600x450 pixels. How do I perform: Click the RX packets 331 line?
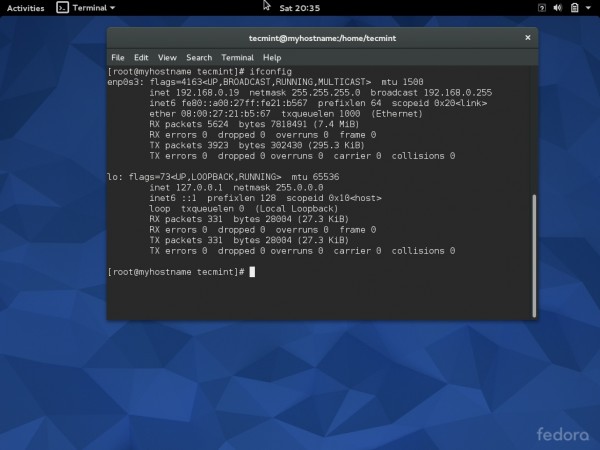pos(249,219)
